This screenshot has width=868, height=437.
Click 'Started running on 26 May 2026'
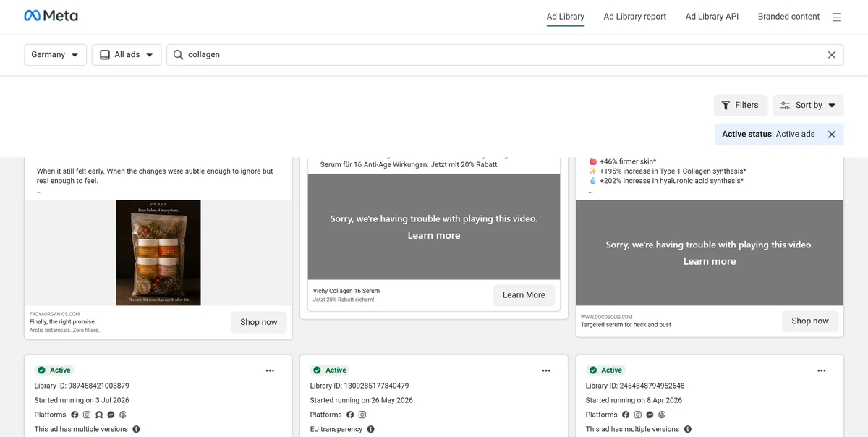(362, 400)
